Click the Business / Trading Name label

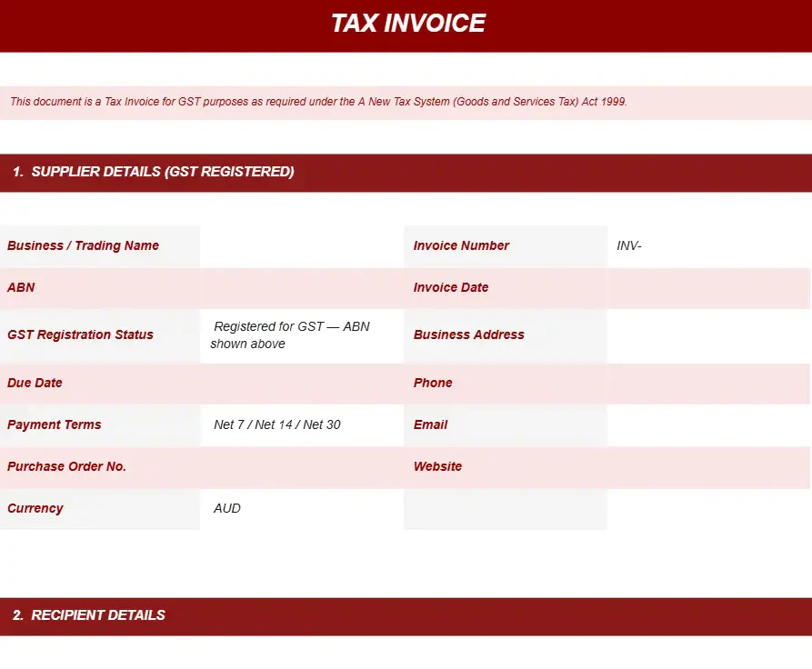click(x=83, y=245)
